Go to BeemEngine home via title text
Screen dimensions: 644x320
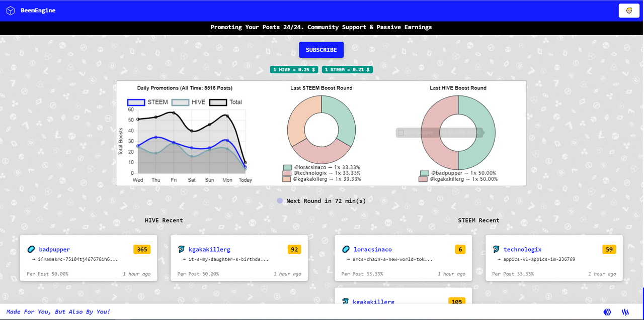38,11
